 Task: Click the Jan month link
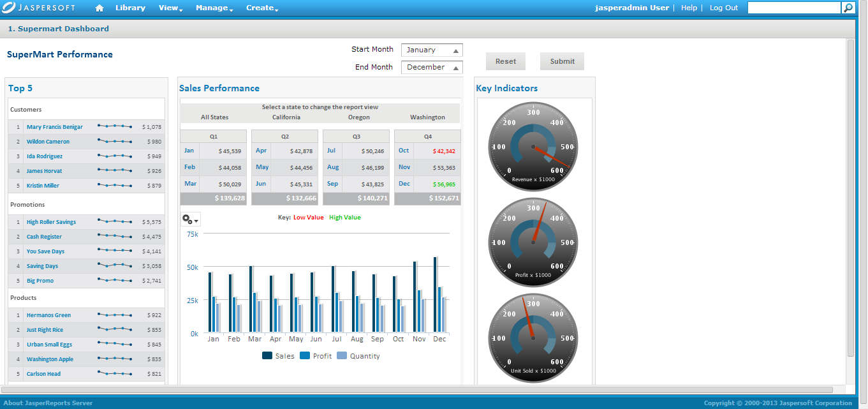pyautogui.click(x=189, y=151)
